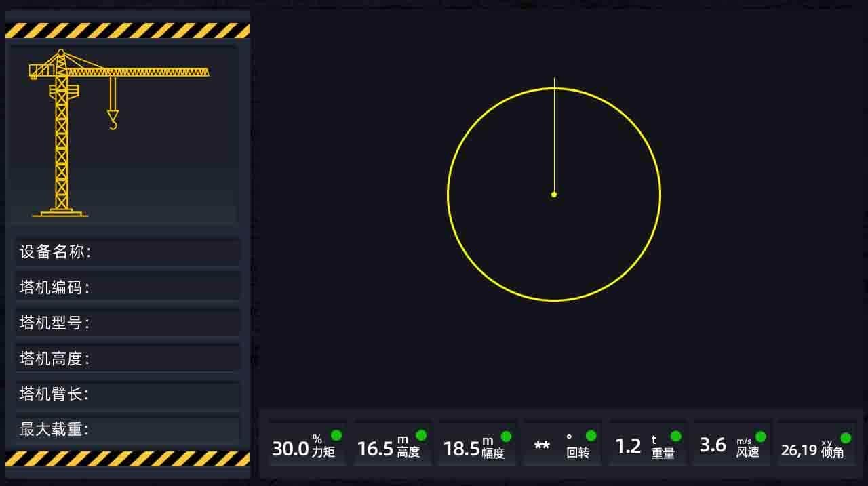
Task: Click the 16.5 height value
Action: coord(375,449)
